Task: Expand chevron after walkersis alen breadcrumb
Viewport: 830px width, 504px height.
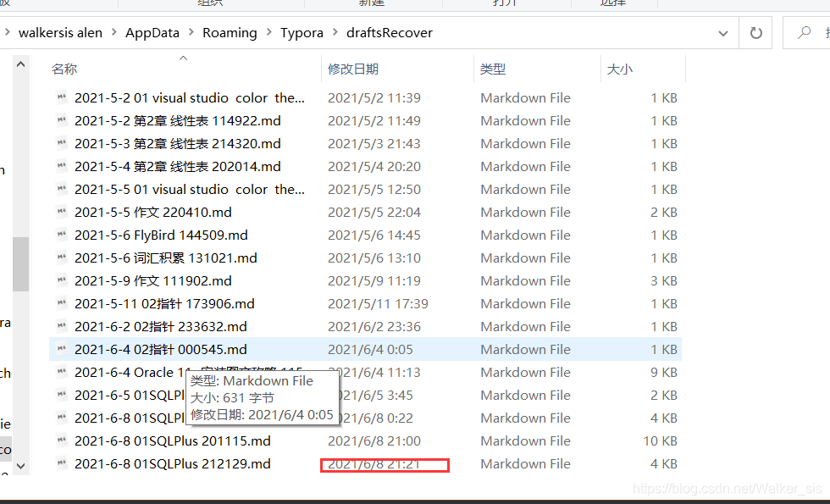Action: click(x=113, y=33)
